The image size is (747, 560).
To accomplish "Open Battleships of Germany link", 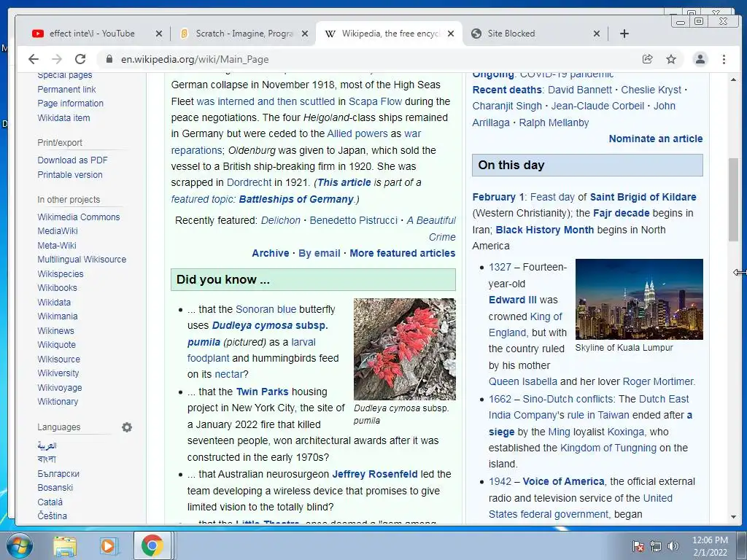I will click(296, 199).
